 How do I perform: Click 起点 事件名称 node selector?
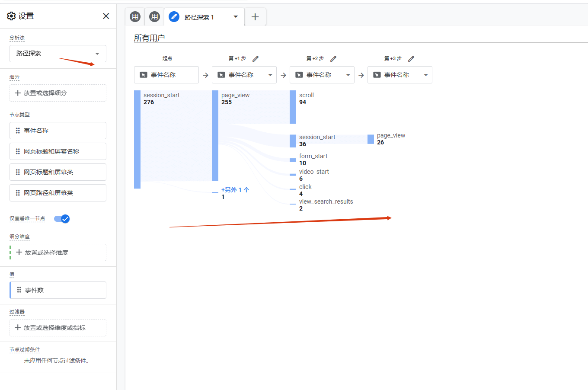pos(166,75)
